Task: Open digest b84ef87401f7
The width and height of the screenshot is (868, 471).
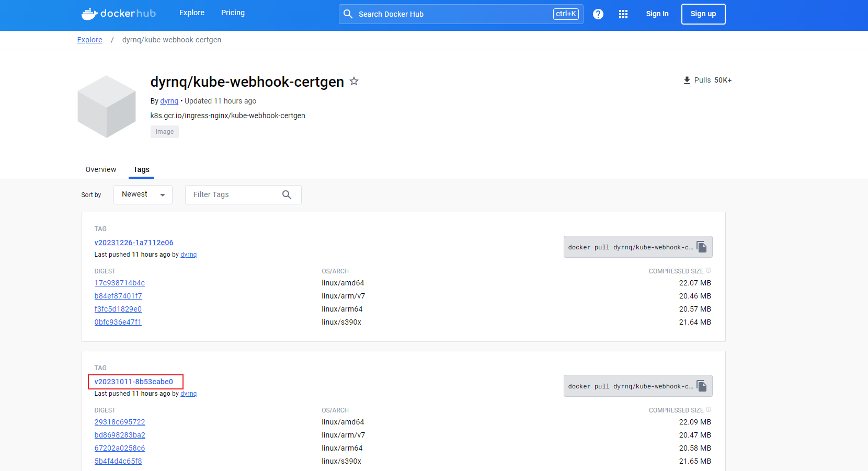Action: [118, 296]
